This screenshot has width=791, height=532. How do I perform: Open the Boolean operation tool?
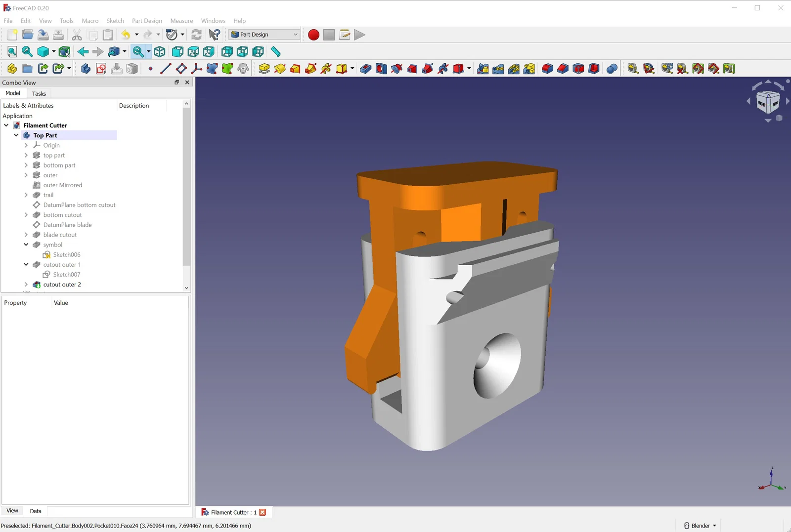tap(612, 69)
